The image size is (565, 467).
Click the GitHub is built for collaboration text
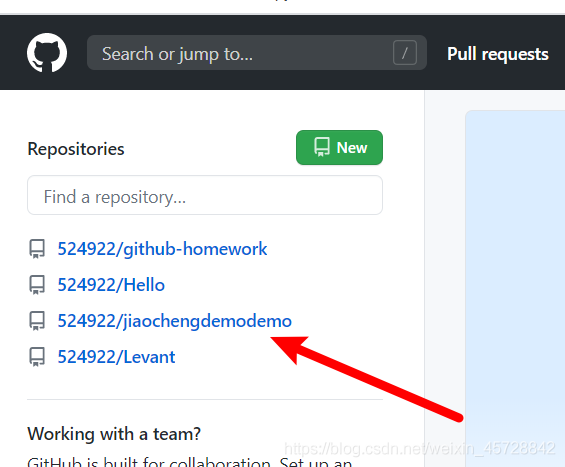click(x=189, y=462)
